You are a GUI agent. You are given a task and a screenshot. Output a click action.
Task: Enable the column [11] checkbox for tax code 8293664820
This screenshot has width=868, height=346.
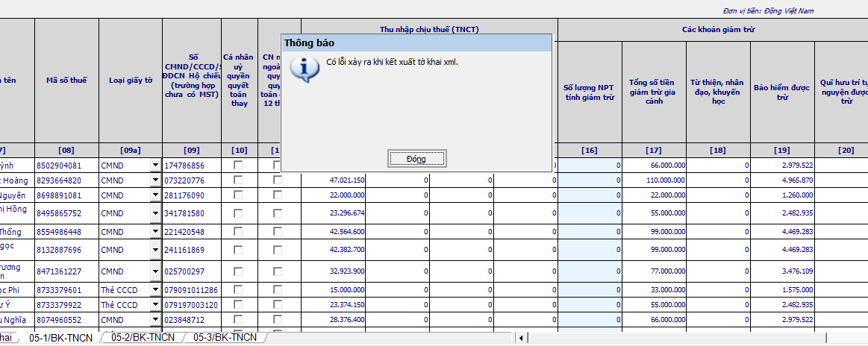tap(278, 180)
